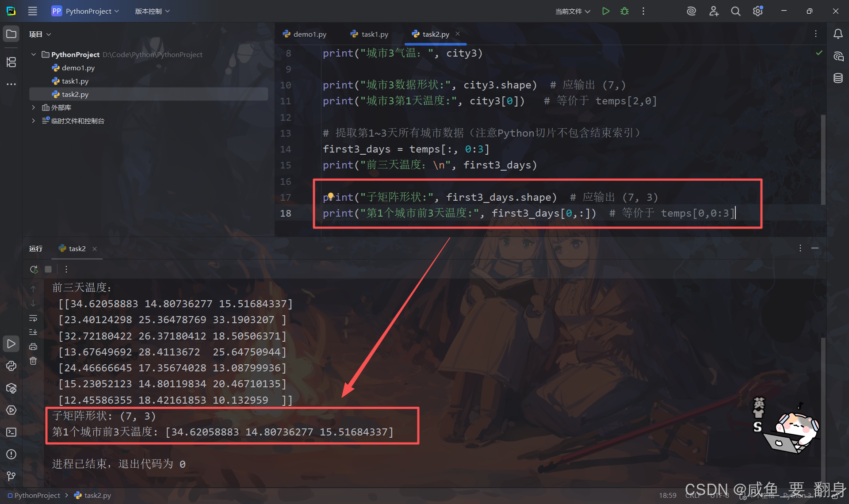The width and height of the screenshot is (849, 504).
Task: Rerun task2 in the Run panel
Action: point(34,269)
